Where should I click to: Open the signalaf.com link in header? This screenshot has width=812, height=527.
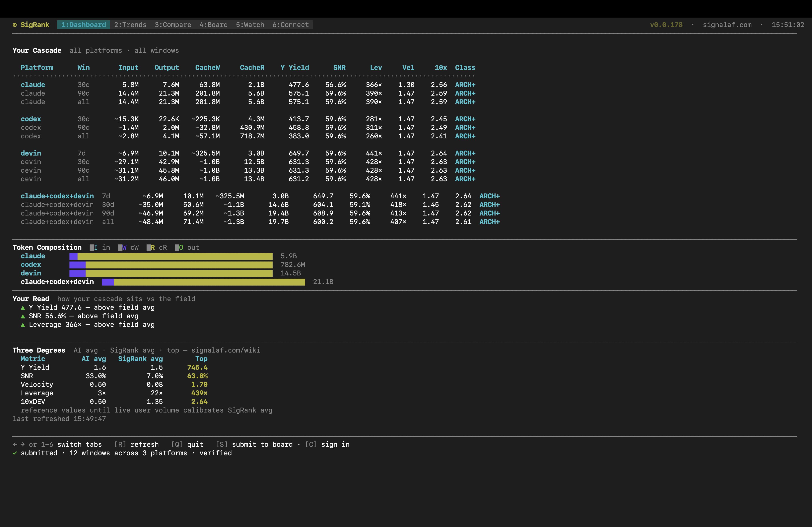(x=727, y=25)
